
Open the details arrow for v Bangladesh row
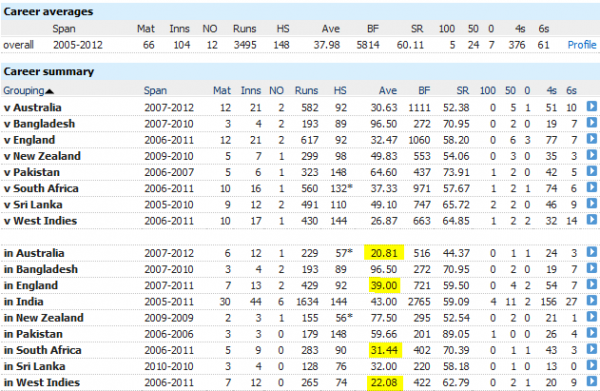coord(592,122)
